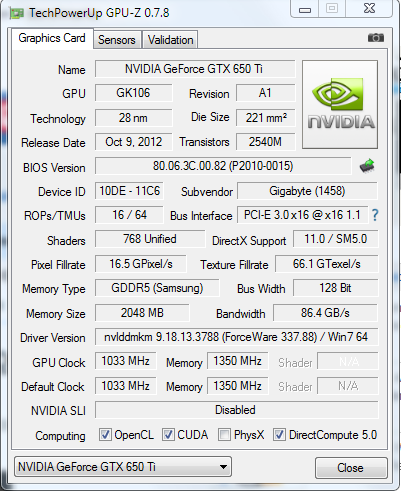Click the Technology field 28 nm

pos(133,118)
